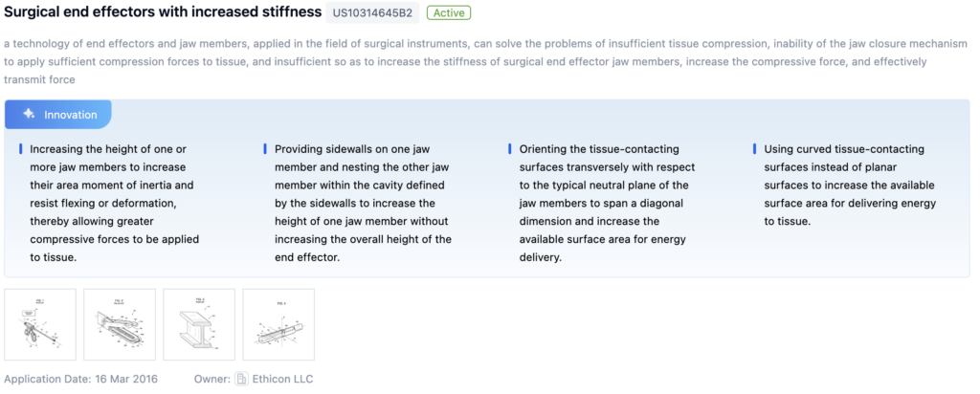The height and width of the screenshot is (394, 980).
Task: Click blue marker beside 'Using curved' point
Action: [x=755, y=150]
